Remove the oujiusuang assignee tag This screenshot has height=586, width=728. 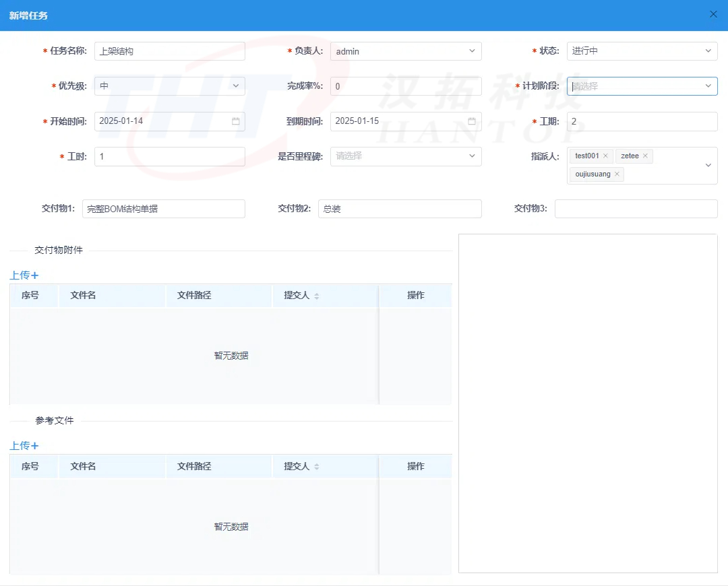tap(617, 174)
